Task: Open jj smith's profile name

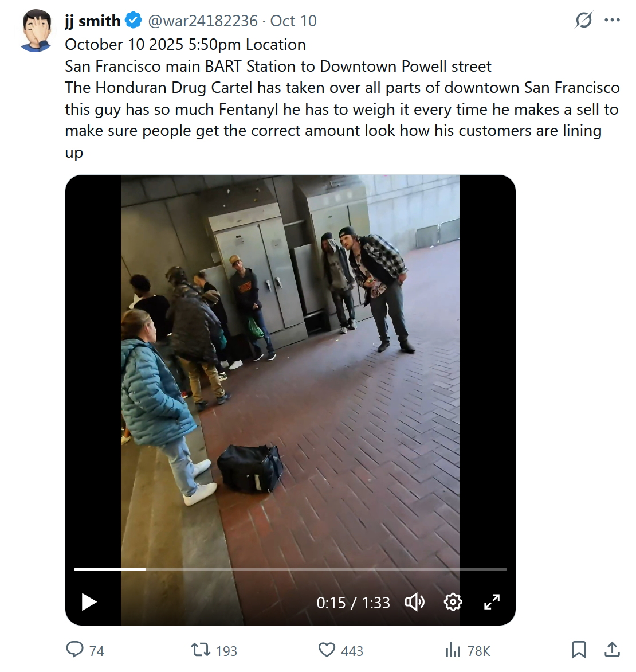Action: [x=92, y=21]
